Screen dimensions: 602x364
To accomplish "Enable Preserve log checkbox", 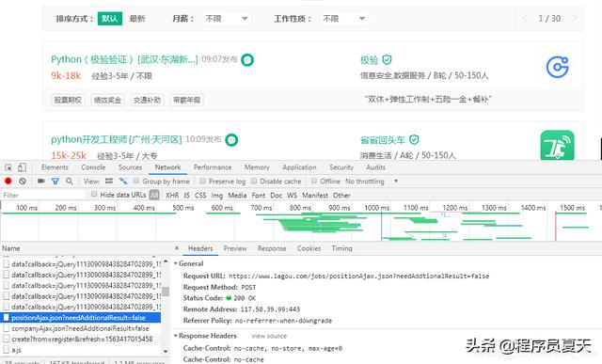I will pyautogui.click(x=202, y=181).
